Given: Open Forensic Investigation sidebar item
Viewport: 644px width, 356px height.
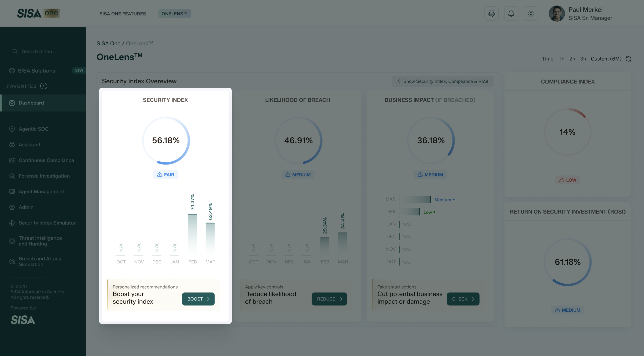Looking at the screenshot, I should click(x=44, y=176).
